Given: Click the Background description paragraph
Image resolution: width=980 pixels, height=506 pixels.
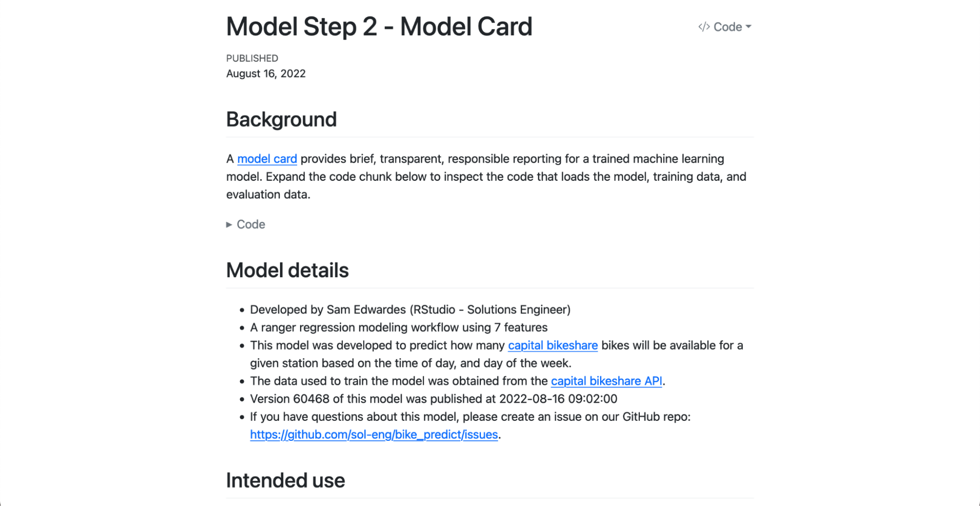Looking at the screenshot, I should coord(485,177).
